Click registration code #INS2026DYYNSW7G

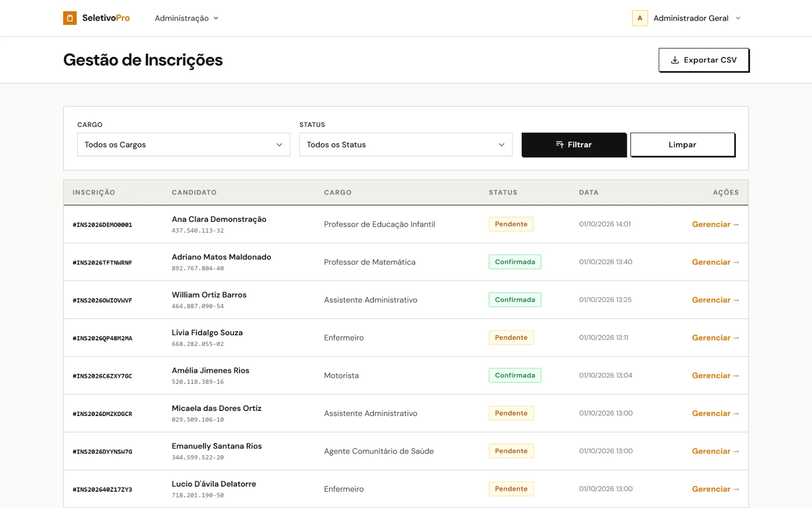(x=103, y=452)
